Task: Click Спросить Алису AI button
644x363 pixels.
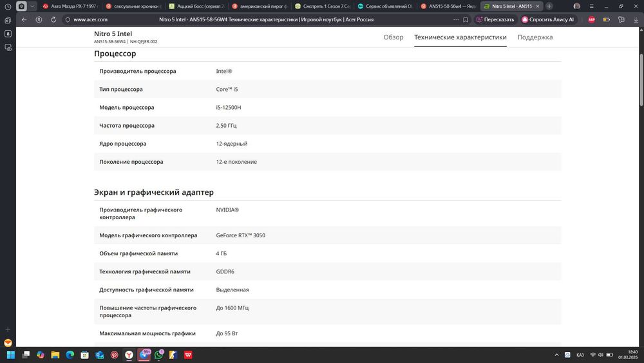Action: [x=548, y=19]
